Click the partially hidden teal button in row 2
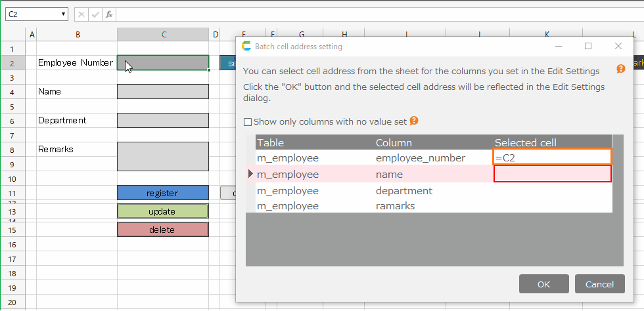644x311 pixels. pos(228,63)
